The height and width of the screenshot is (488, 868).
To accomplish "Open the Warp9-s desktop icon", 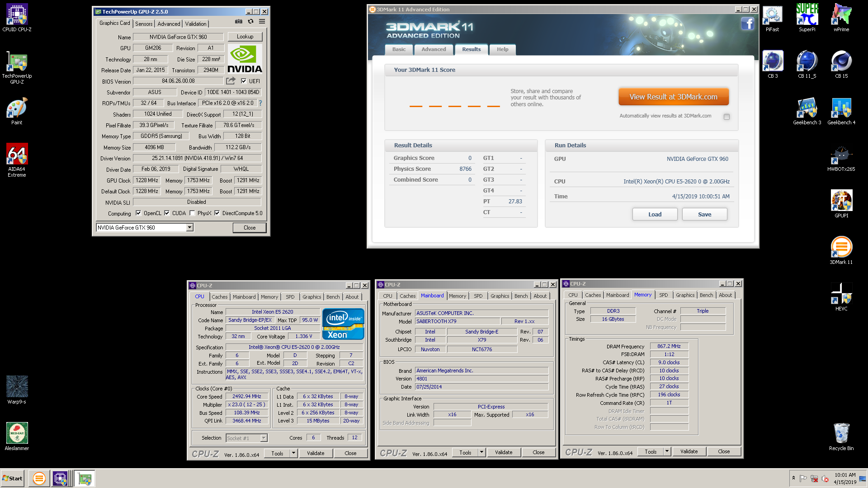I will point(17,390).
